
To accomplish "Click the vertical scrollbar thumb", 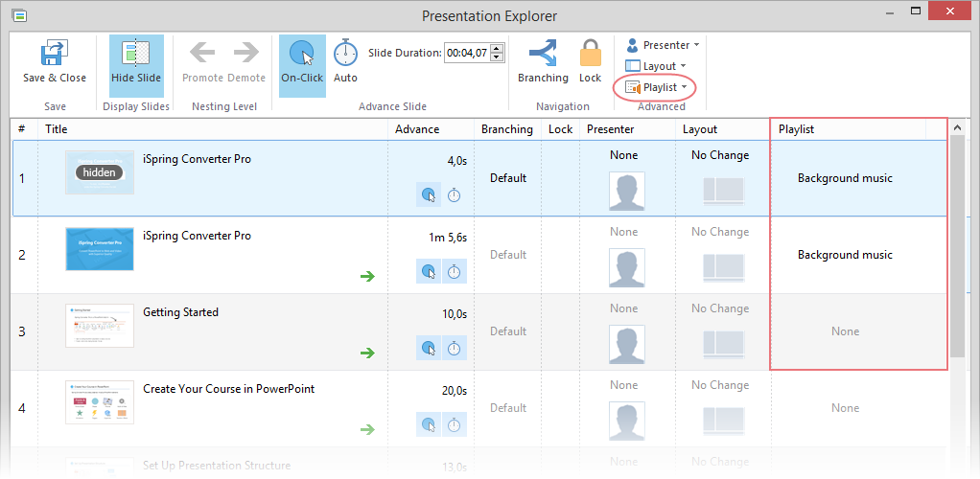I will [x=958, y=245].
